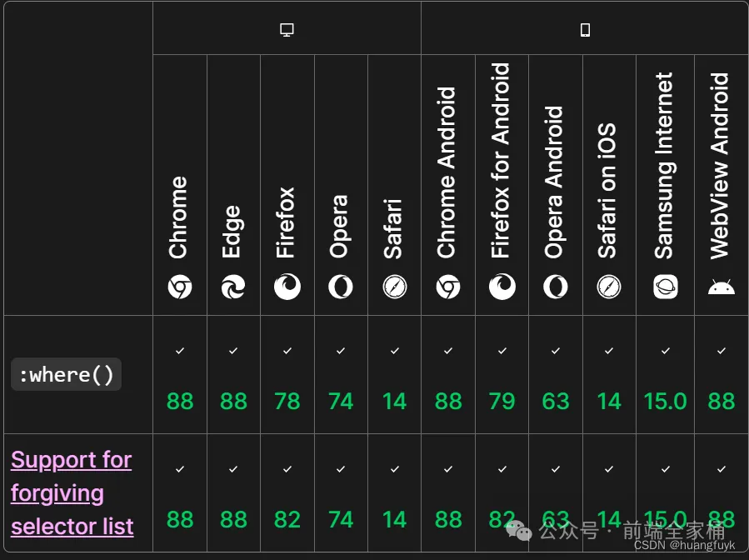Viewport: 749px width, 560px height.
Task: Click the desktop Safari compass icon
Action: click(395, 287)
